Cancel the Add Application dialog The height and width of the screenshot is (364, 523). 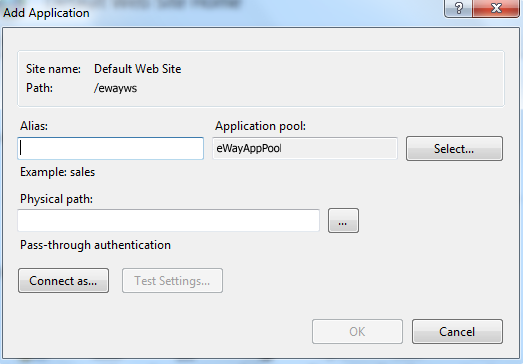[457, 331]
